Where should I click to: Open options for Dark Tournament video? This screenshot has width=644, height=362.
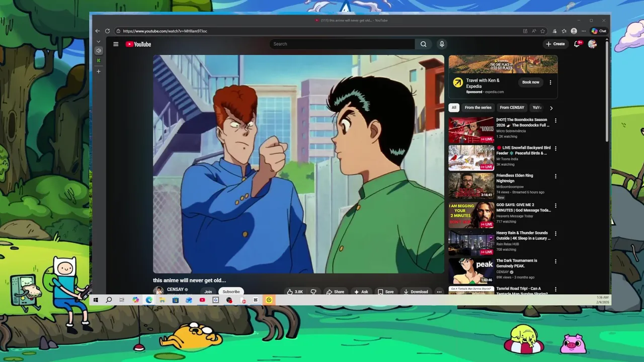tap(555, 261)
